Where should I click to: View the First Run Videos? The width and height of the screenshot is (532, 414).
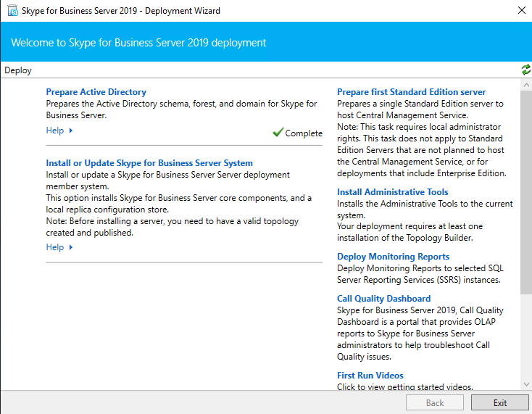coord(370,376)
